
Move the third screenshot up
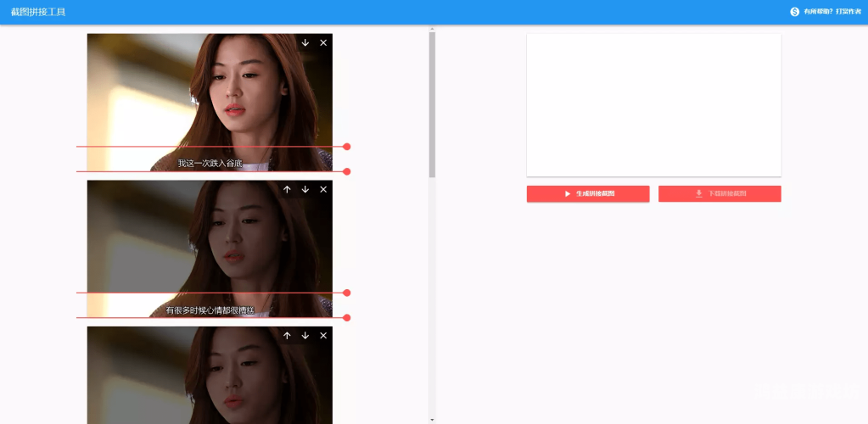(x=287, y=336)
